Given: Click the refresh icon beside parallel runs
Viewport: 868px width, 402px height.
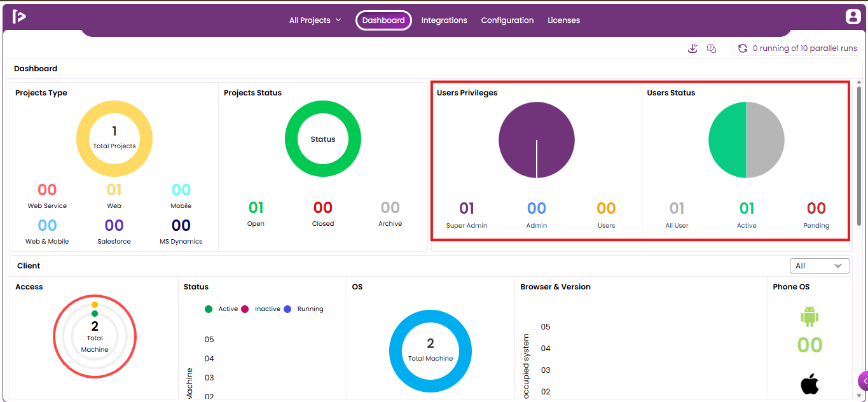Looking at the screenshot, I should [742, 48].
